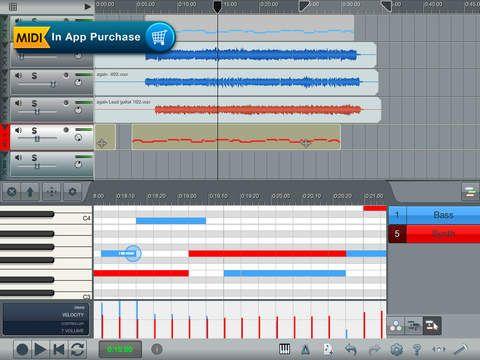The image size is (480, 360).
Task: Solo the bottom empty track
Action: pos(34,158)
